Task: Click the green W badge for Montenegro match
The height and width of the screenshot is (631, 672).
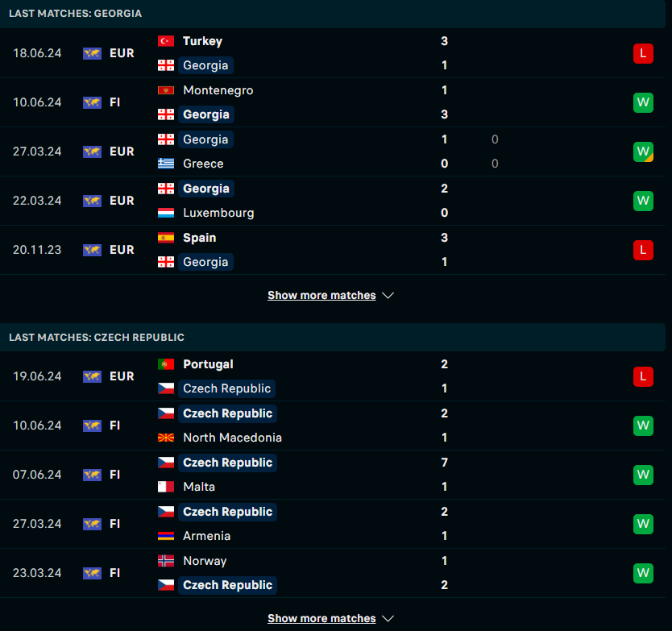Action: pyautogui.click(x=643, y=102)
